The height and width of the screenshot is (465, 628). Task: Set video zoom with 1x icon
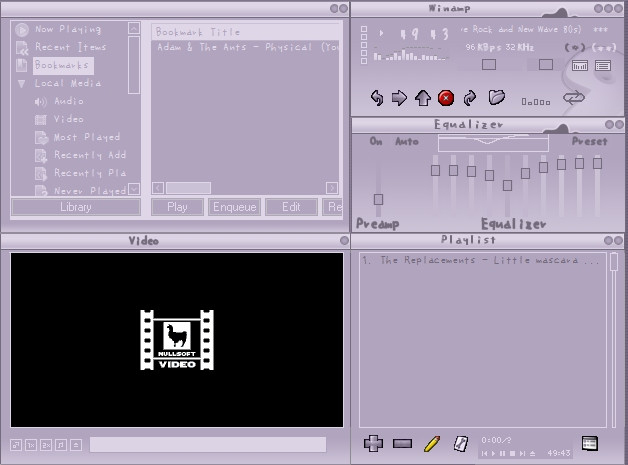(x=31, y=445)
